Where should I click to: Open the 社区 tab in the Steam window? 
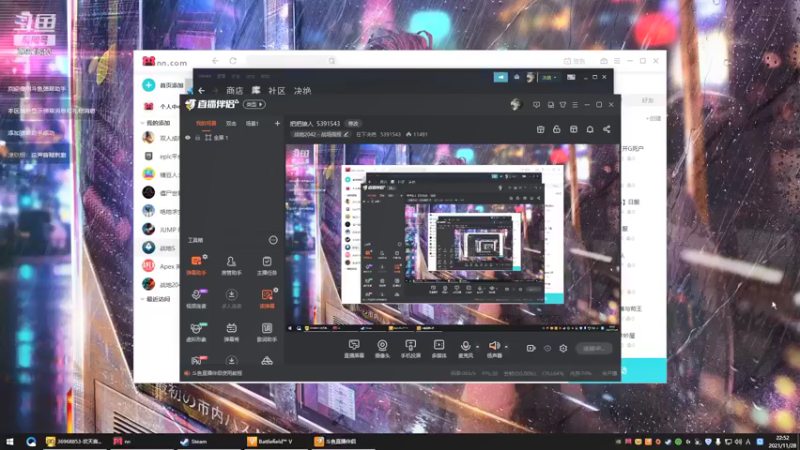[x=277, y=91]
